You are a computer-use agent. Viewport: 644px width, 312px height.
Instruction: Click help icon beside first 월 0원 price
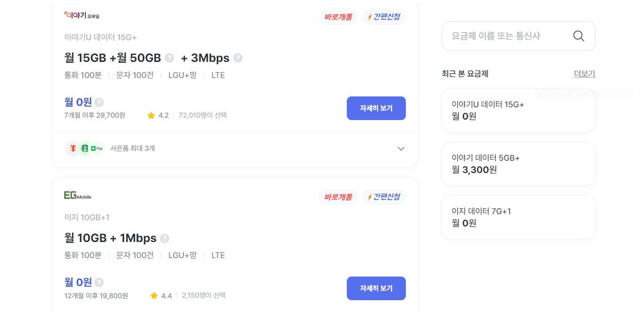click(x=99, y=102)
